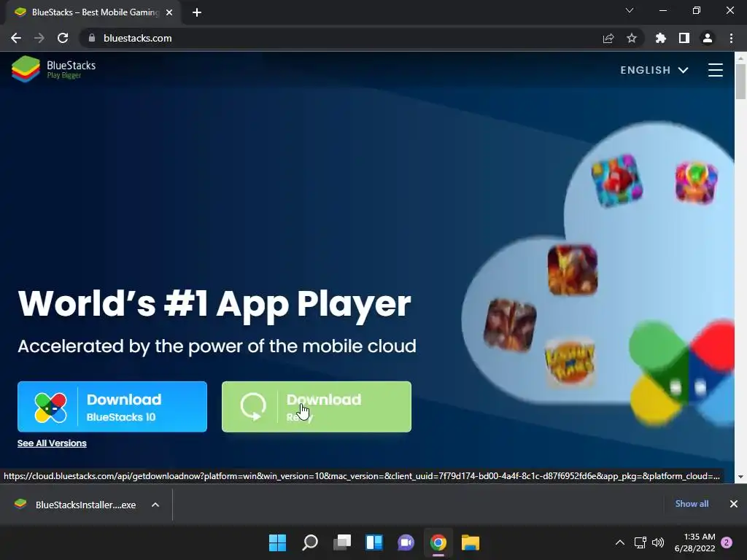747x560 pixels.
Task: Open the Teams Chat taskbar icon
Action: (x=406, y=542)
